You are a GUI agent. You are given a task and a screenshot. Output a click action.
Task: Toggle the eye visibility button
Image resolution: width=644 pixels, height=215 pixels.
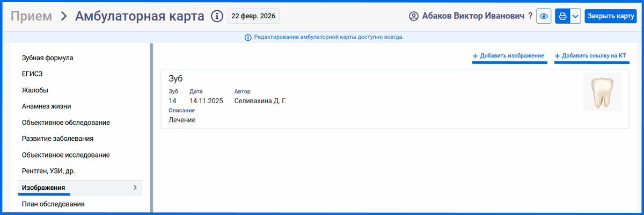tap(544, 16)
